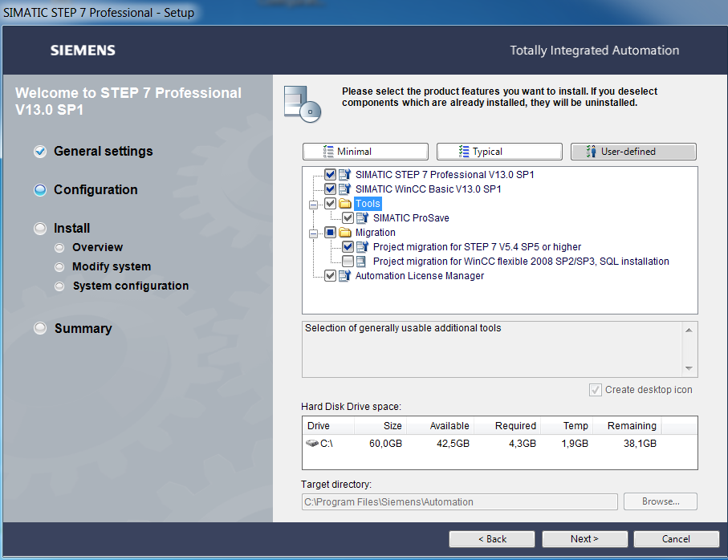
Task: Uncheck SIMATIC WinCC Basic V13.0 SP1
Action: pyautogui.click(x=330, y=189)
